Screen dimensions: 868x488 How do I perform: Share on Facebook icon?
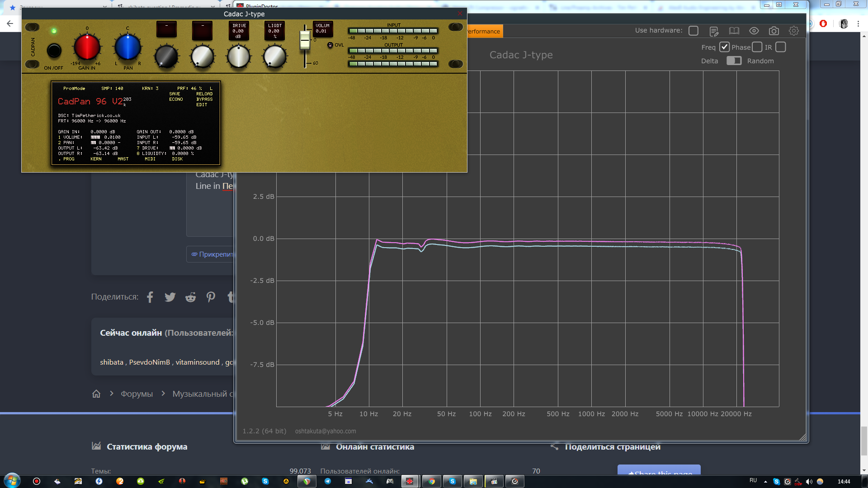coord(150,297)
